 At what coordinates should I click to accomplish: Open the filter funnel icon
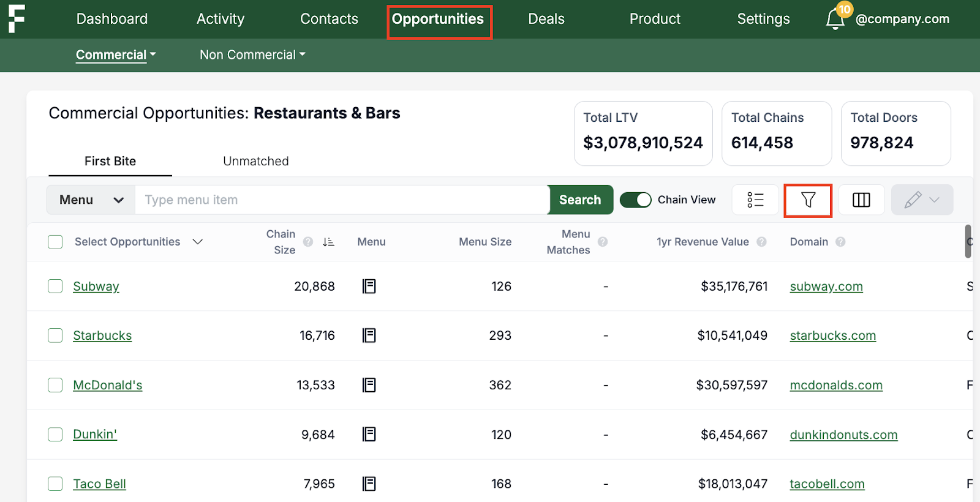pos(808,200)
